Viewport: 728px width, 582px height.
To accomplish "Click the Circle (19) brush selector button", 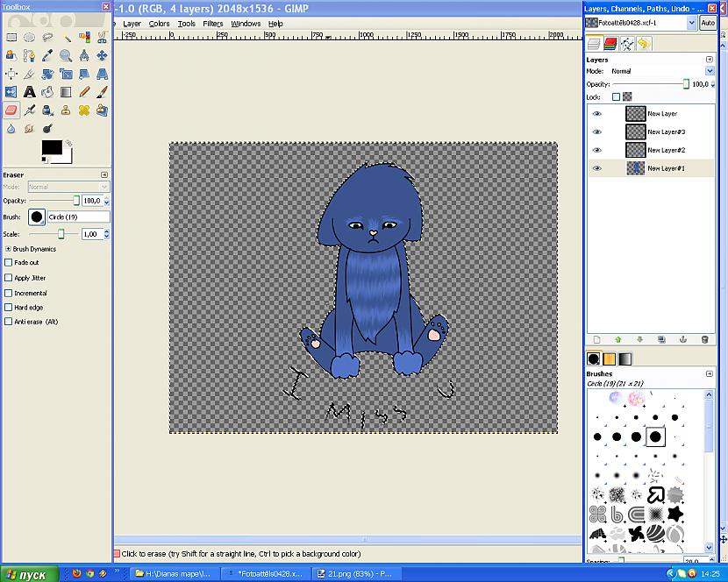I will point(36,216).
